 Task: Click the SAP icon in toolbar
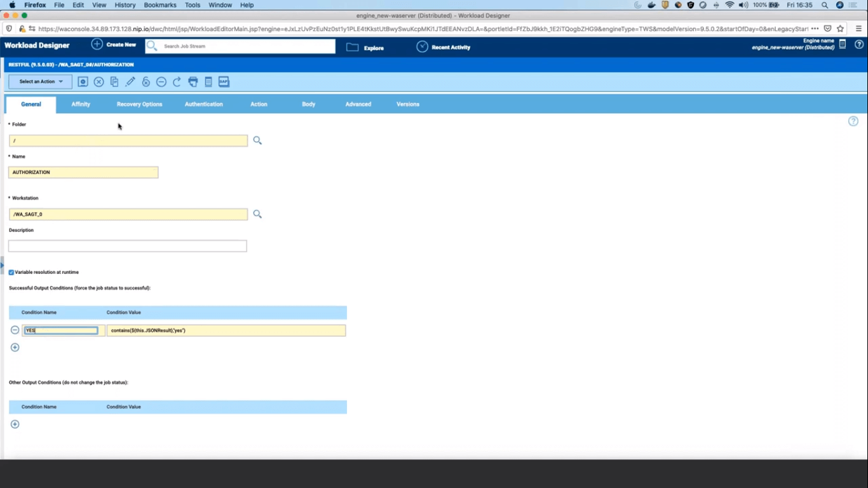(x=224, y=82)
